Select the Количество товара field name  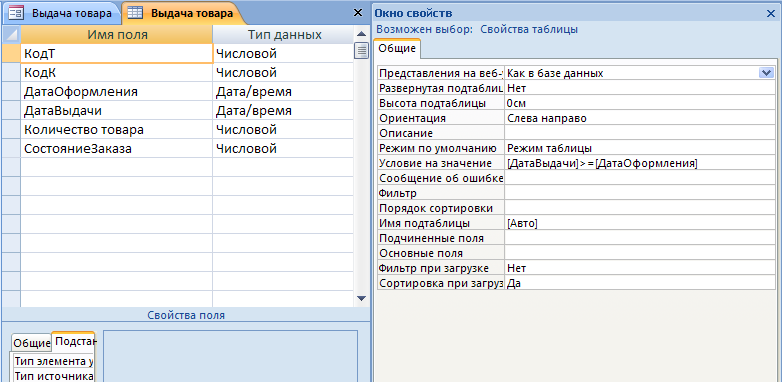(x=117, y=130)
